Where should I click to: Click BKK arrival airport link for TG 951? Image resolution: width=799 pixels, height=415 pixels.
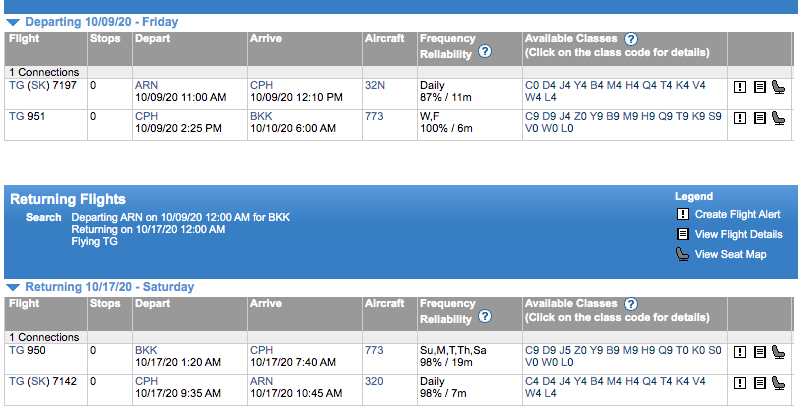pyautogui.click(x=260, y=116)
